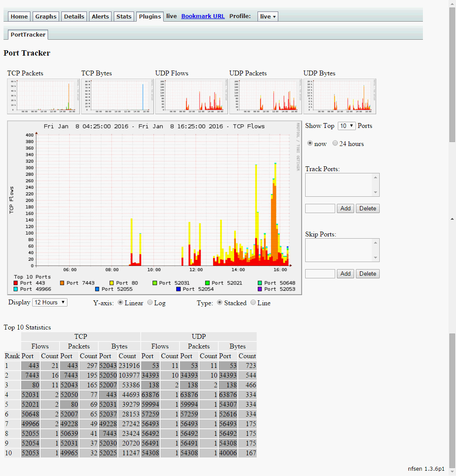This screenshot has height=476, width=456.
Task: Choose Stacked graph type
Action: pos(220,303)
